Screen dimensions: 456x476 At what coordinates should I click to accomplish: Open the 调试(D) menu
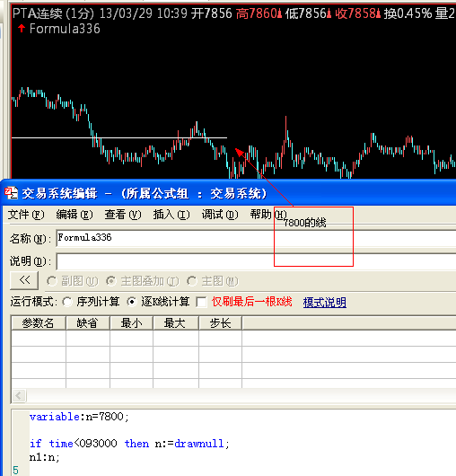coord(220,215)
